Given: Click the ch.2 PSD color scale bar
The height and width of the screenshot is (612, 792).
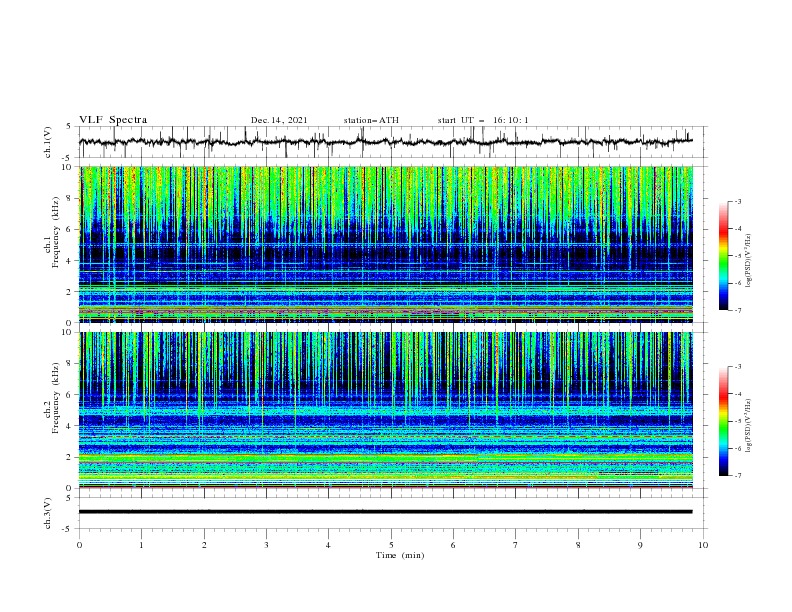Looking at the screenshot, I should 724,421.
